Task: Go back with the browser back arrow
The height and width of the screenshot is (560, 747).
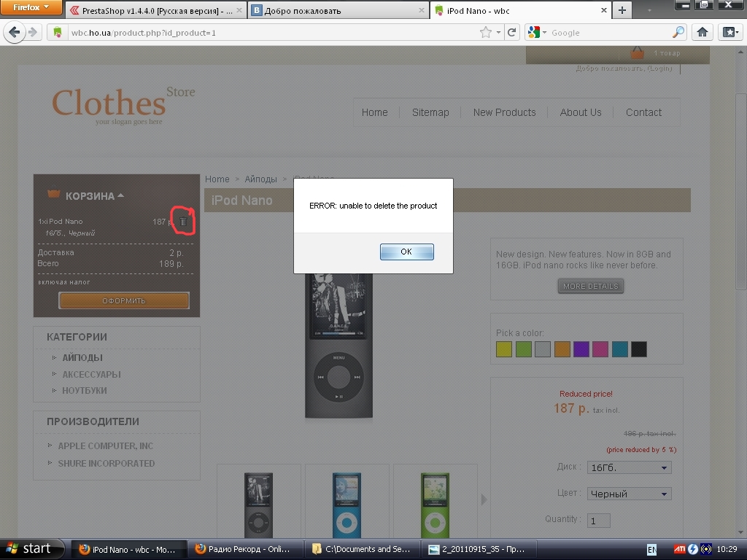Action: [x=14, y=32]
